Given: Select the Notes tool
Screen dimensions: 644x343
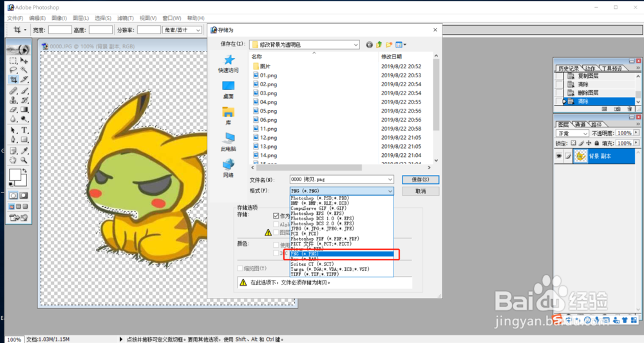Looking at the screenshot, I should (x=13, y=151).
